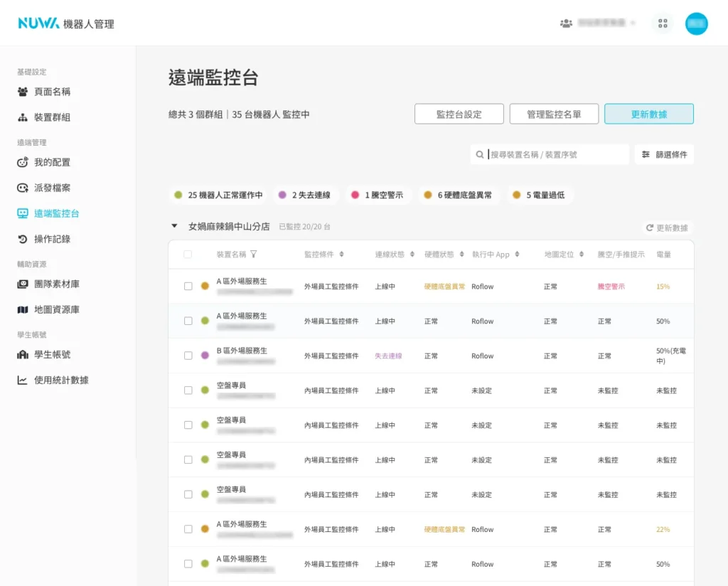Collapse the 女媧麻辣鍋中山分店 group triangle
This screenshot has height=586, width=728.
pyautogui.click(x=174, y=227)
